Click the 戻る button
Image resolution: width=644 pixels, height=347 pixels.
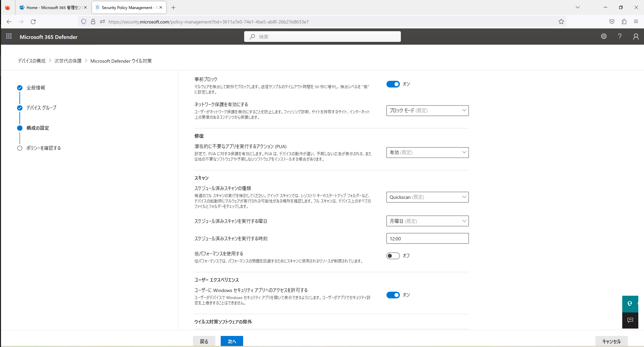pyautogui.click(x=204, y=341)
